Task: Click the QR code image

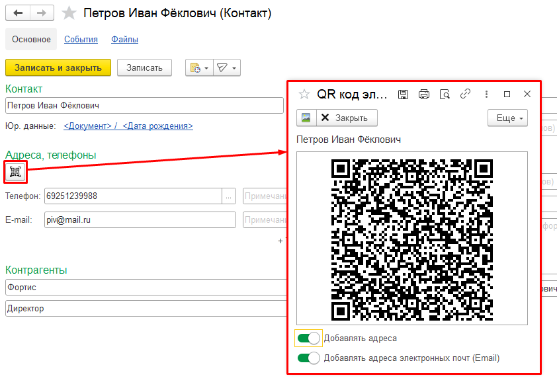Action: (412, 240)
